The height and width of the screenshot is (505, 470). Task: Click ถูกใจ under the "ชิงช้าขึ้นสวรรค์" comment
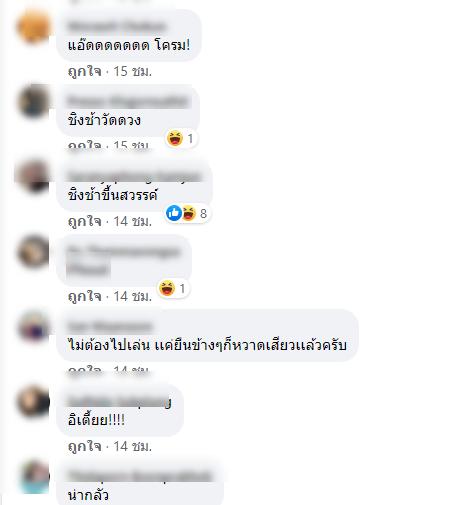point(85,221)
